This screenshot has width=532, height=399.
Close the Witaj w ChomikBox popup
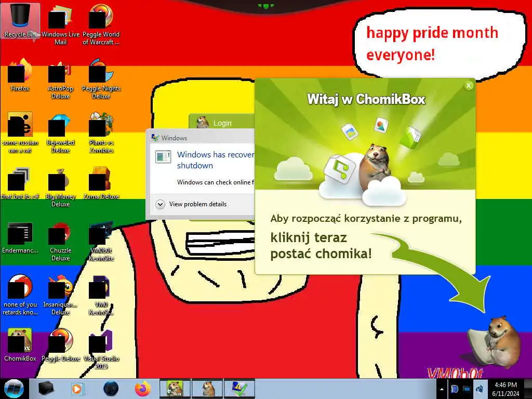tap(469, 86)
